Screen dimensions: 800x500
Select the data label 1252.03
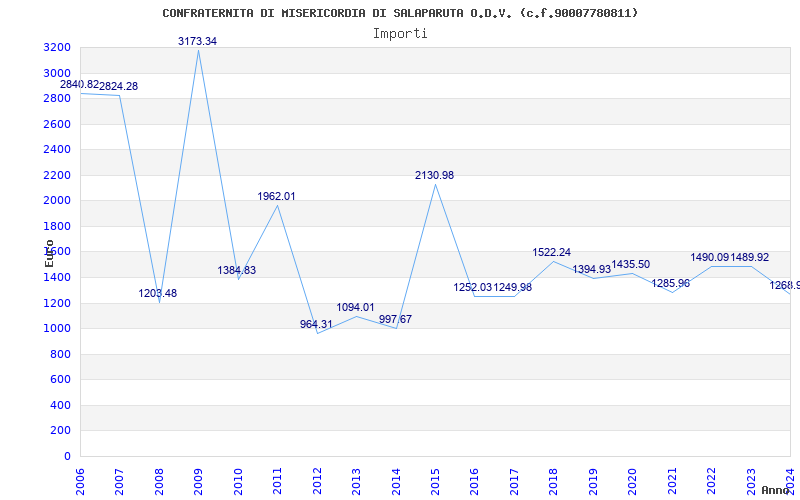tap(473, 287)
